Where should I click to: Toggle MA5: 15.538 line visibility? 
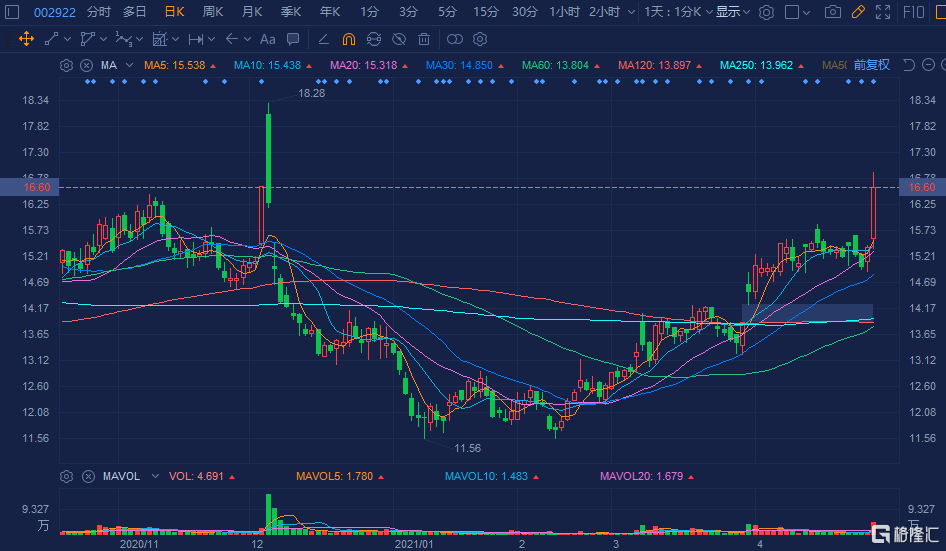(180, 65)
